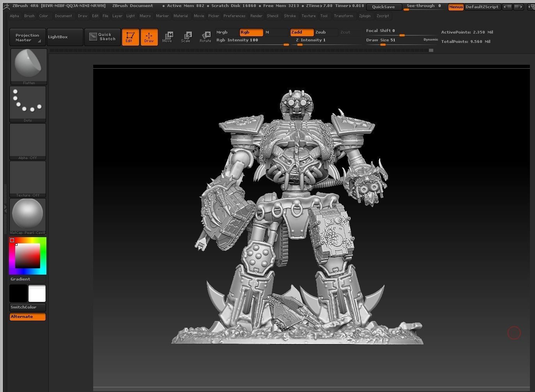Viewport: 535px width, 392px height.
Task: Click the Projection Master button
Action: tap(28, 37)
